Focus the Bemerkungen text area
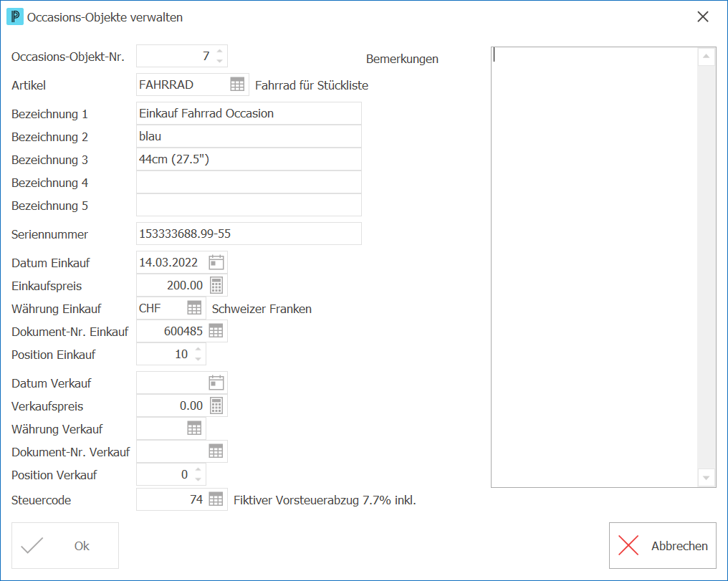728x581 pixels. [x=595, y=267]
